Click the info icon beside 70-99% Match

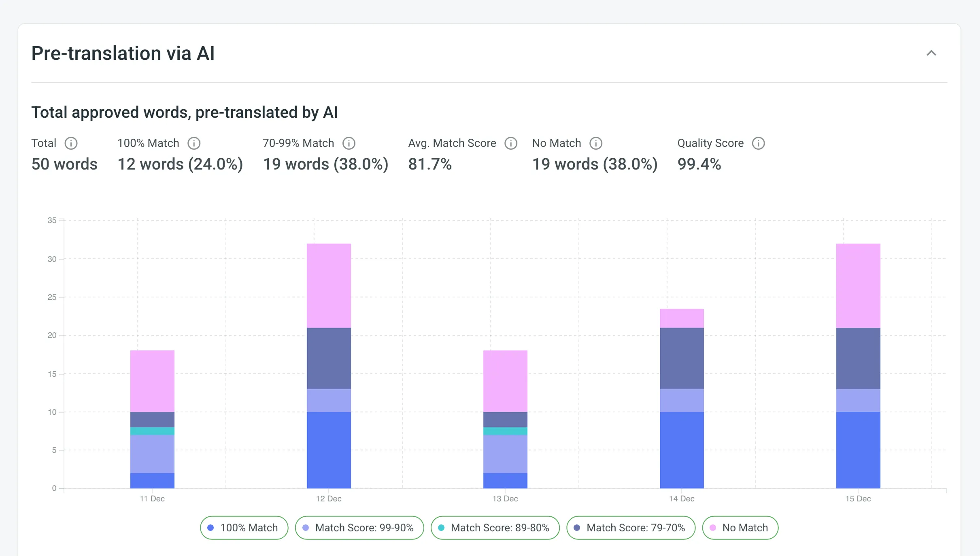(x=349, y=143)
